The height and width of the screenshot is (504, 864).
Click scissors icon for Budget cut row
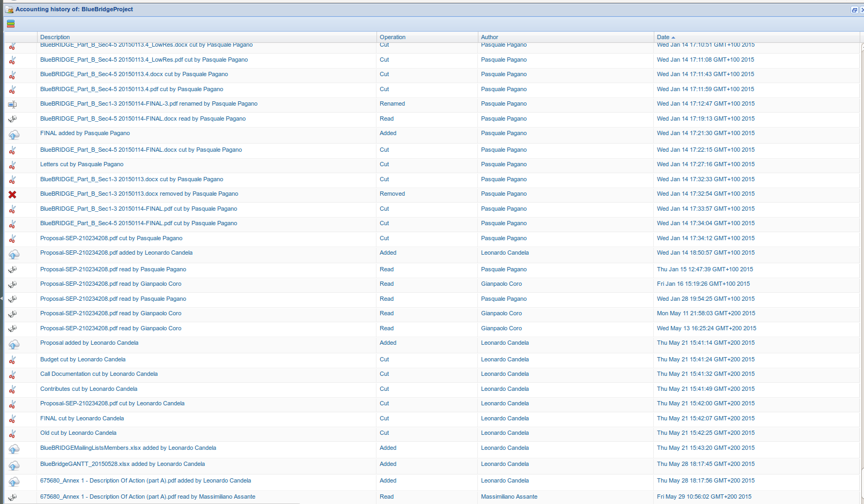[12, 360]
